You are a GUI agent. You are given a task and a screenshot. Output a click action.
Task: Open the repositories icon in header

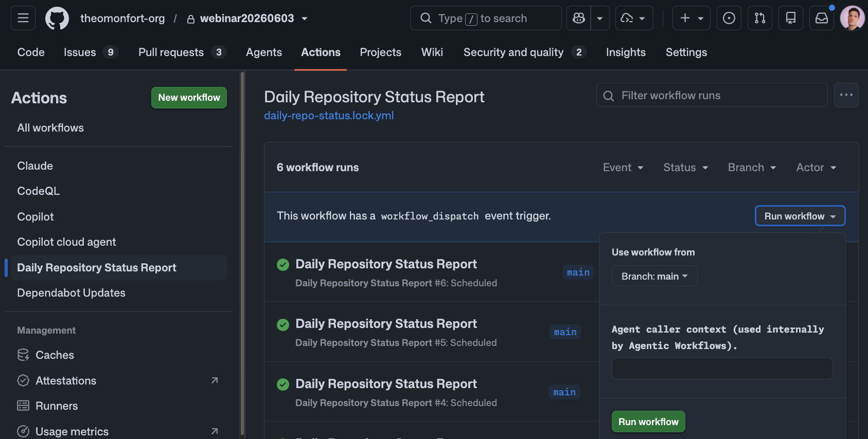[x=791, y=18]
